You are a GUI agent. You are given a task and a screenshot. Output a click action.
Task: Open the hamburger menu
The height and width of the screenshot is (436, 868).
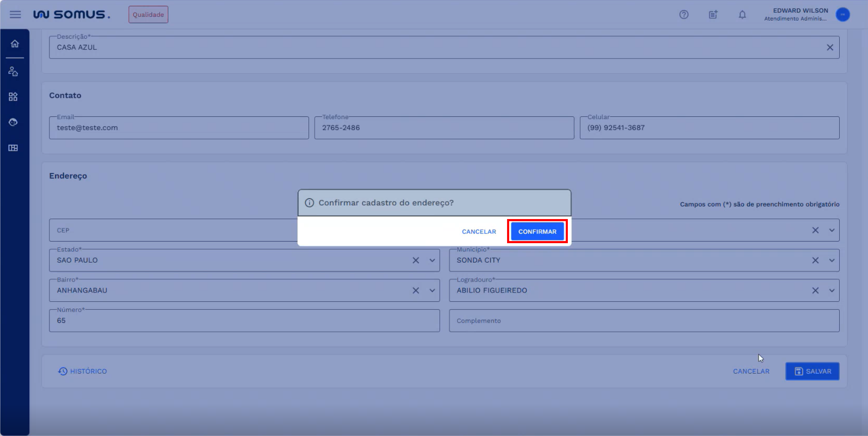tap(15, 14)
